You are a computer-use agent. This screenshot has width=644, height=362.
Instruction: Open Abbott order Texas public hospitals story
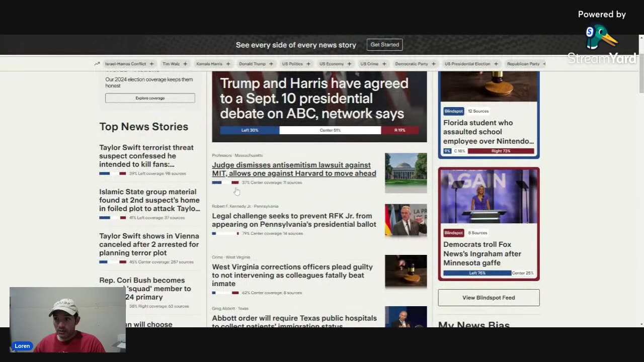click(294, 321)
